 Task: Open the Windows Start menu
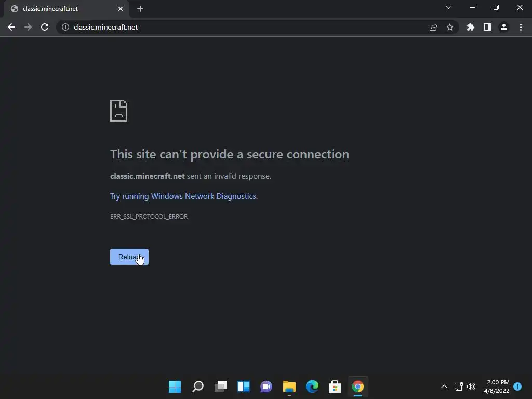tap(175, 387)
